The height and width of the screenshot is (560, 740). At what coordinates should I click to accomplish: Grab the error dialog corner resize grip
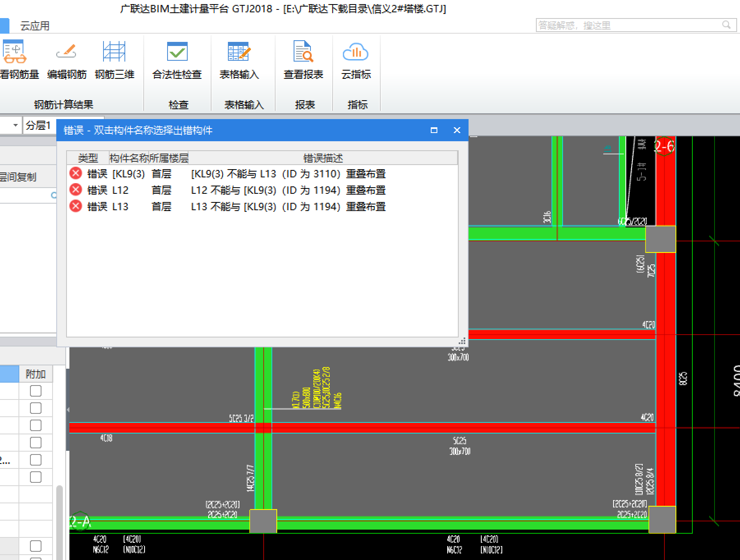462,341
